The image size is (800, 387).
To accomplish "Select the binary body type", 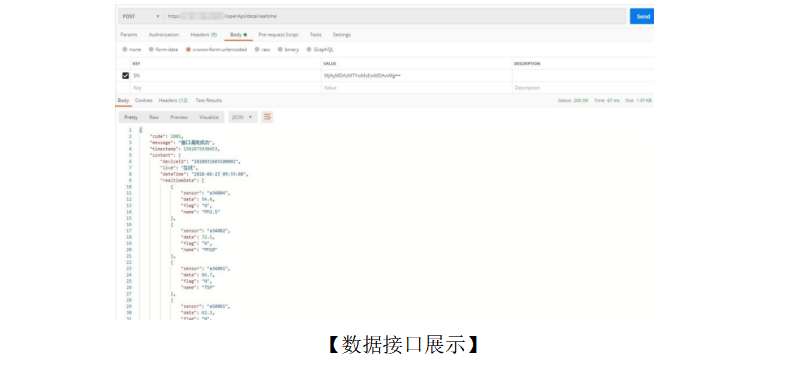I will [x=288, y=49].
